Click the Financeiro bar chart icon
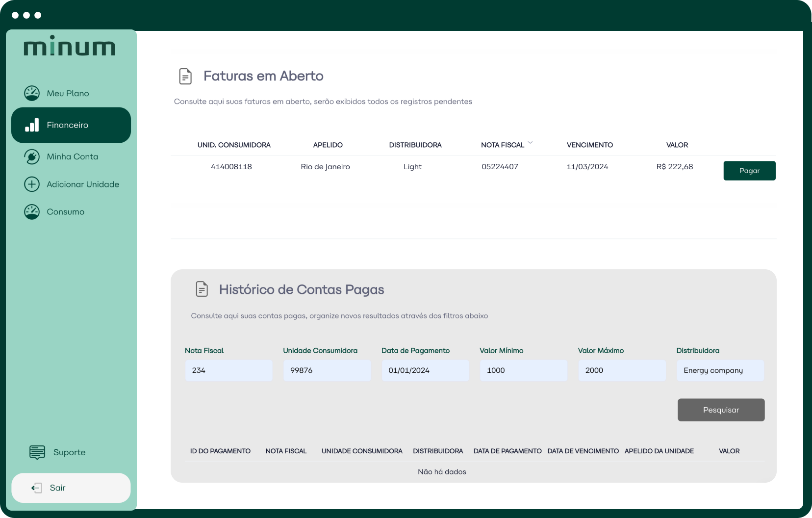This screenshot has height=518, width=812. click(x=32, y=125)
